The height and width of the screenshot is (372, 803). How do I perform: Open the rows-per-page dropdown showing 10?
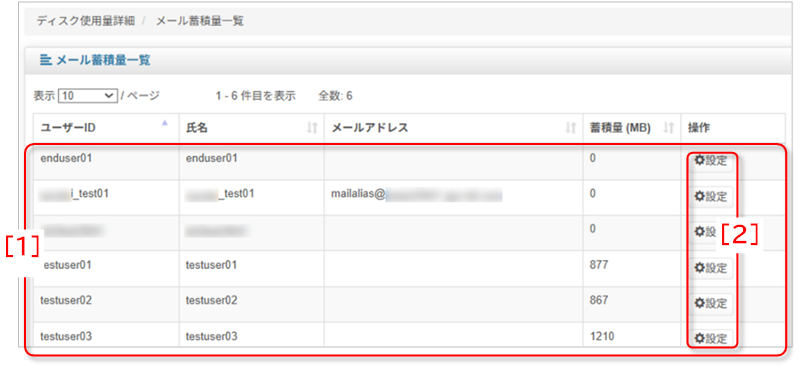point(88,96)
